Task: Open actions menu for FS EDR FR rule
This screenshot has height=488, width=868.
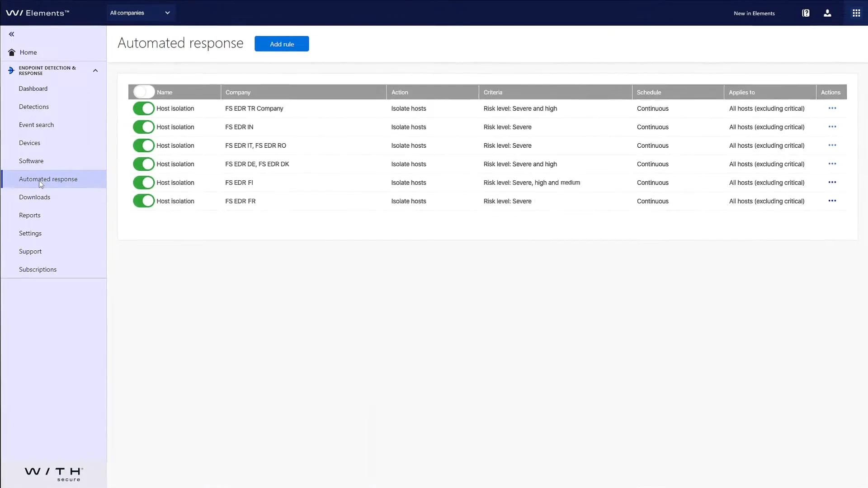Action: click(x=832, y=201)
